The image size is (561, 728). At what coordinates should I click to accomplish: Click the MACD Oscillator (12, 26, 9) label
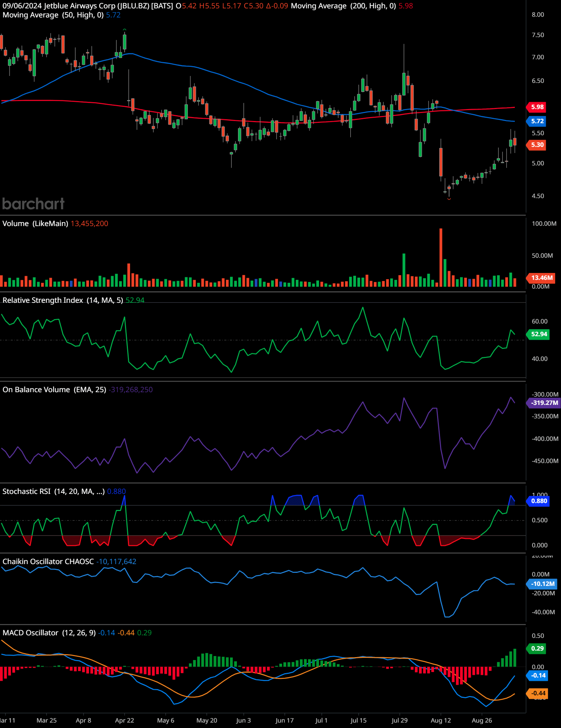(49, 633)
